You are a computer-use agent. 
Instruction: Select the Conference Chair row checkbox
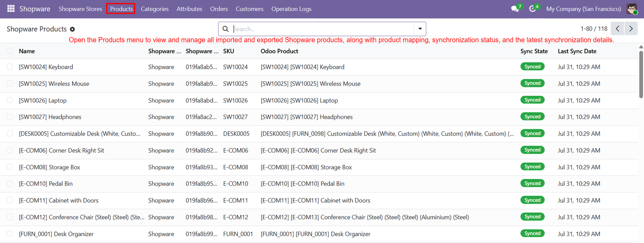click(10, 217)
